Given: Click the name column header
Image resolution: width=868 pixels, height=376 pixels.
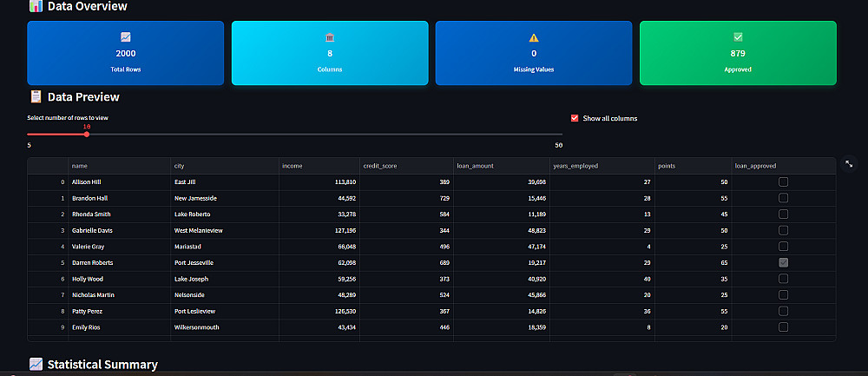Looking at the screenshot, I should (120, 166).
